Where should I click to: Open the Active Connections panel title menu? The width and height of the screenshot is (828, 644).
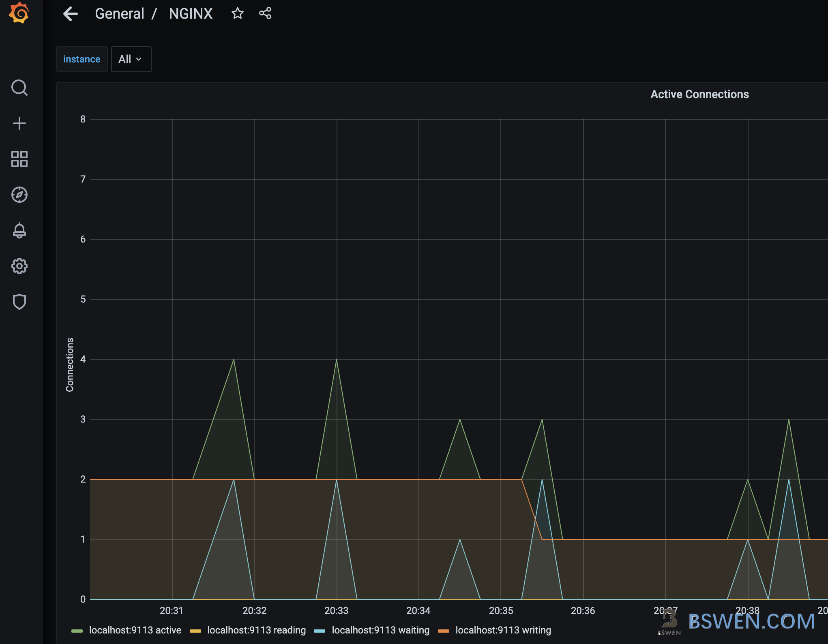tap(699, 94)
